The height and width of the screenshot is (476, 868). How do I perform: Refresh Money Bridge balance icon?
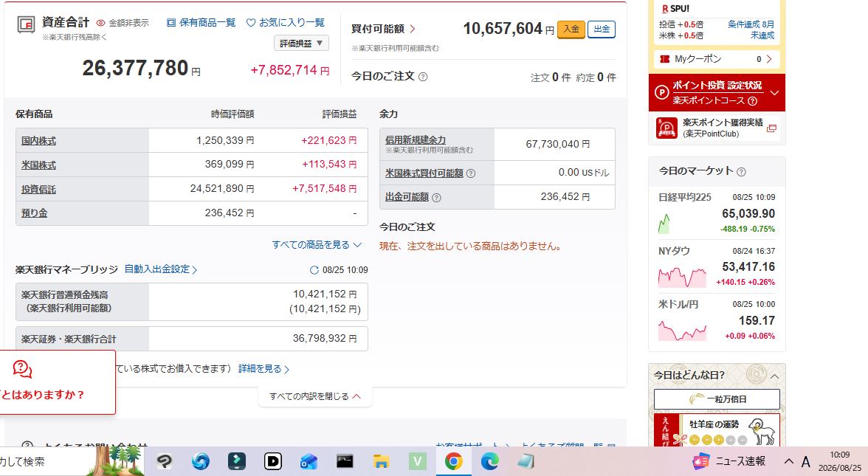click(314, 270)
